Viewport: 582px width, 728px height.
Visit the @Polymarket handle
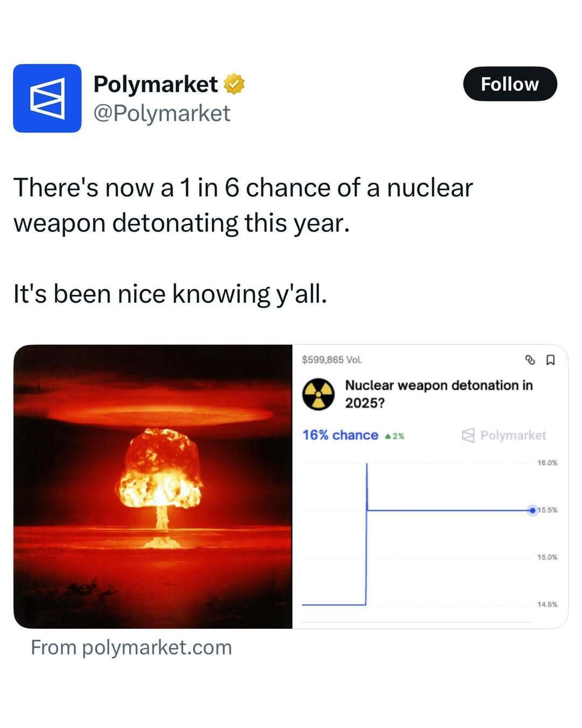click(x=162, y=113)
